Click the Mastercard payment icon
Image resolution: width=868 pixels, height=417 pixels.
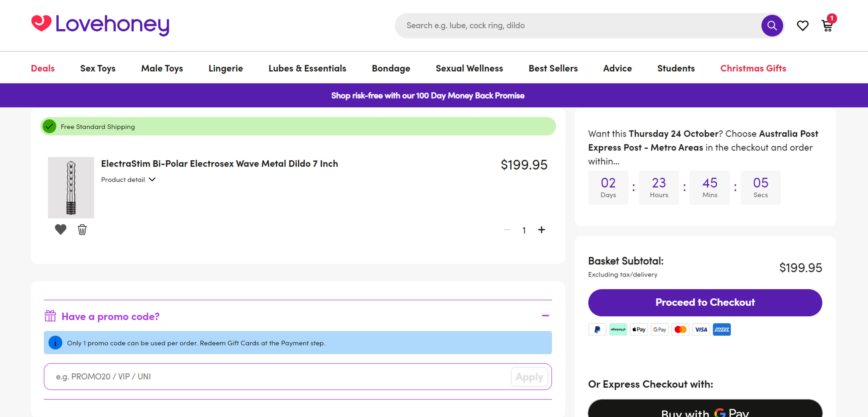(680, 329)
